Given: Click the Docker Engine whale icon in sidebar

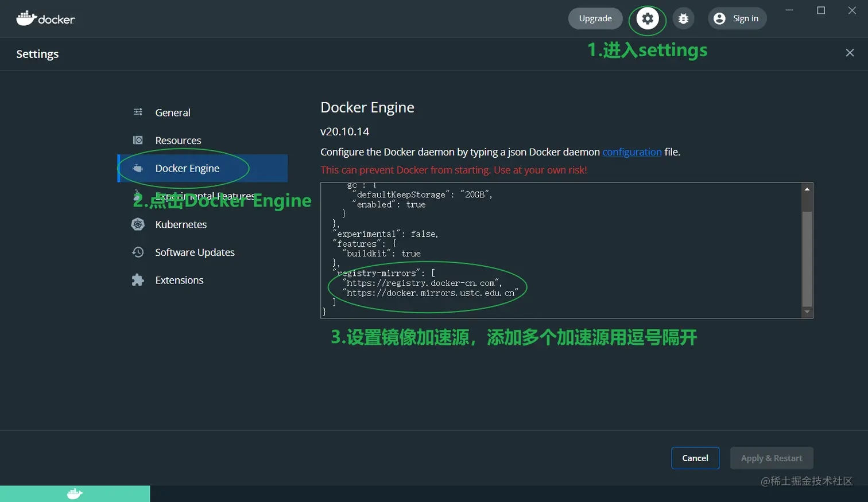Looking at the screenshot, I should click(138, 168).
